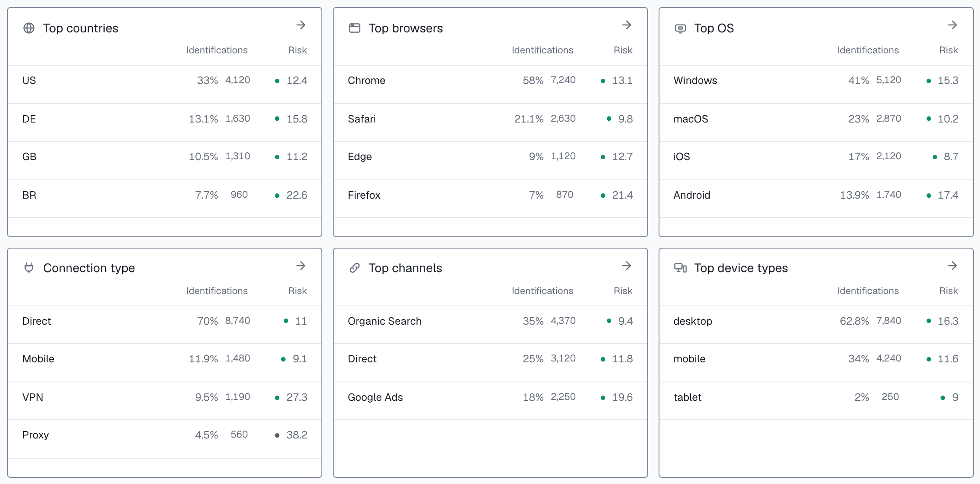Open the Top device types details arrow

pyautogui.click(x=952, y=266)
